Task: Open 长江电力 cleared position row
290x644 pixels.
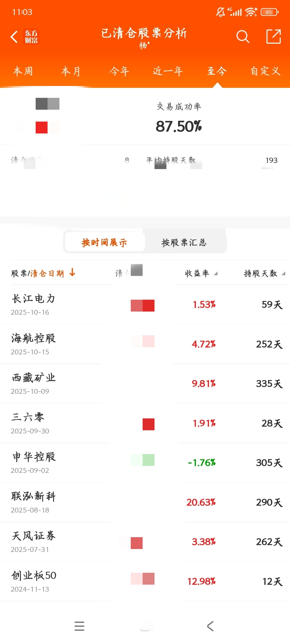Action: 145,304
